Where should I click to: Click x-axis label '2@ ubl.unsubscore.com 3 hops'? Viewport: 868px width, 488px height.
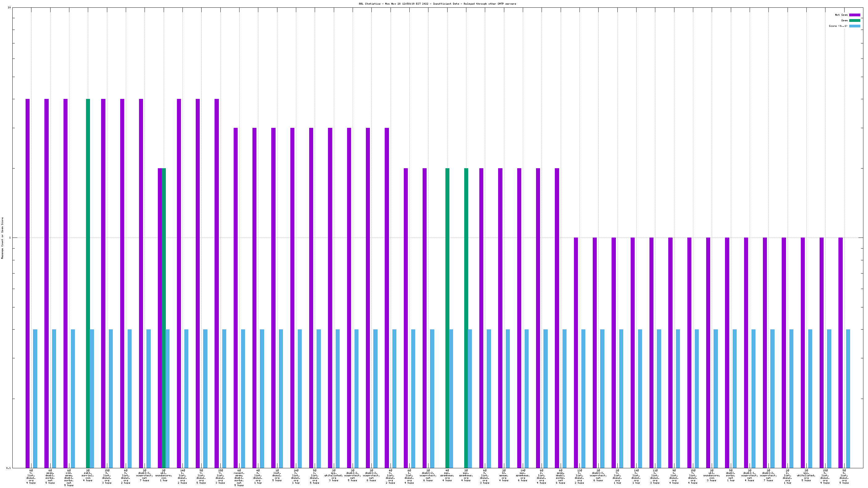[x=712, y=475]
